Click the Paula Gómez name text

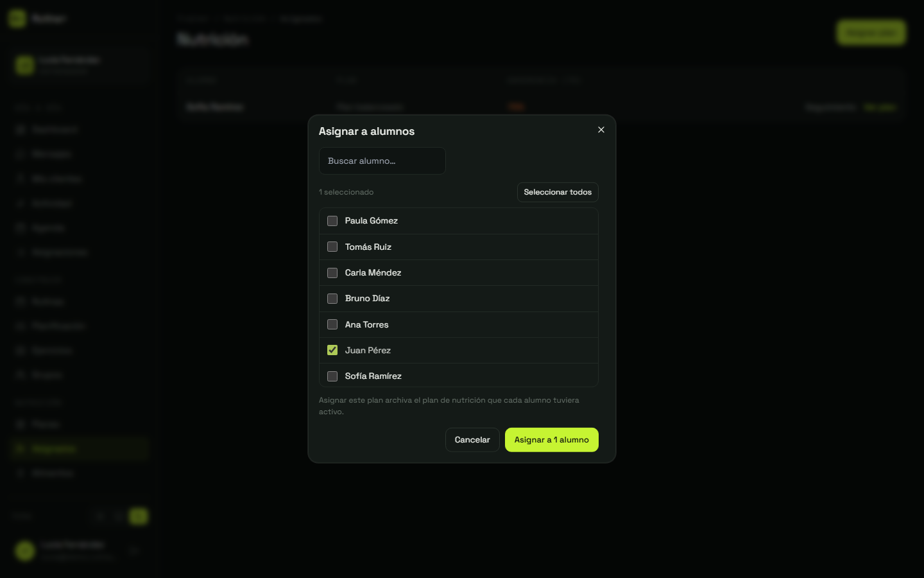point(372,221)
